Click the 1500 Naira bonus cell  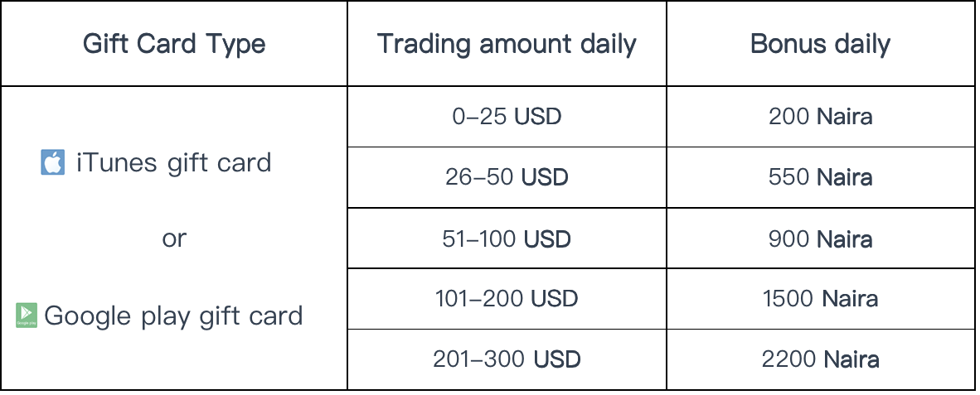click(821, 299)
